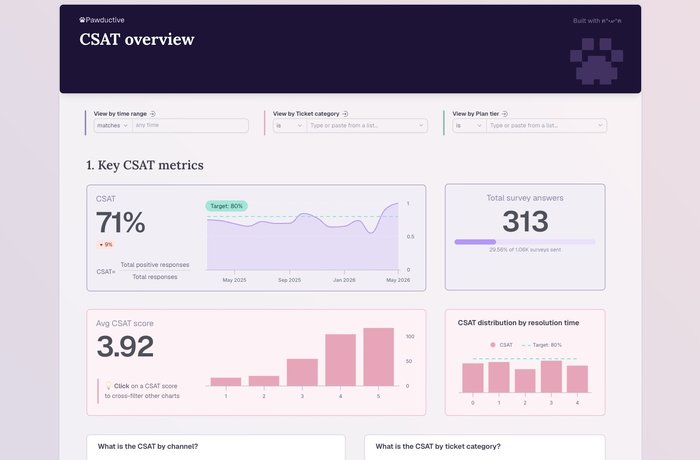Click the Target: 80% label badge

(x=226, y=206)
